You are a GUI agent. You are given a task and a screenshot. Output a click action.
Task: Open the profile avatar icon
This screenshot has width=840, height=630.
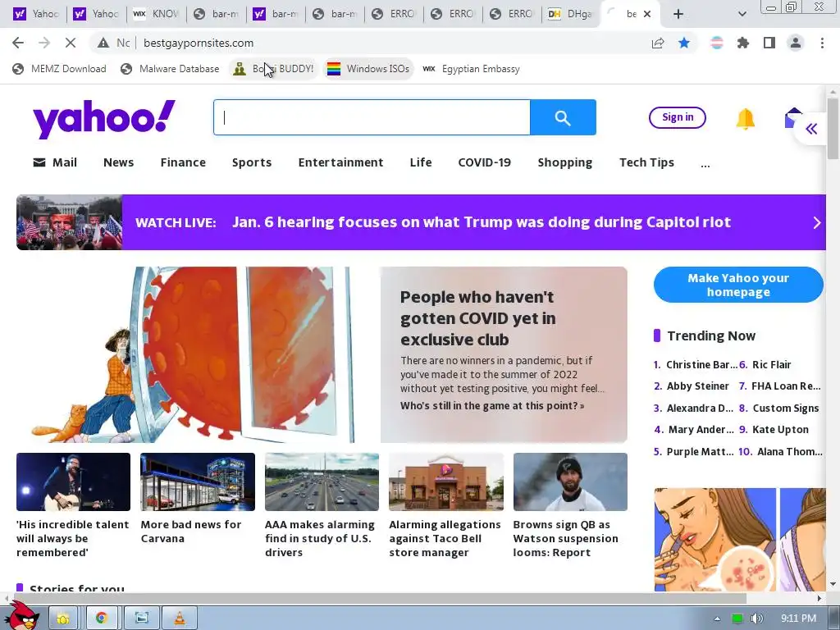coord(796,43)
